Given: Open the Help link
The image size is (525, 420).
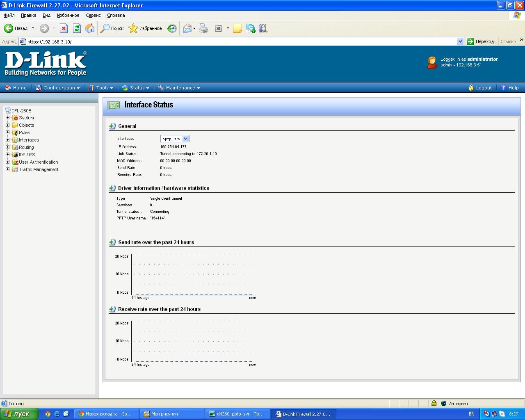Looking at the screenshot, I should [x=509, y=88].
